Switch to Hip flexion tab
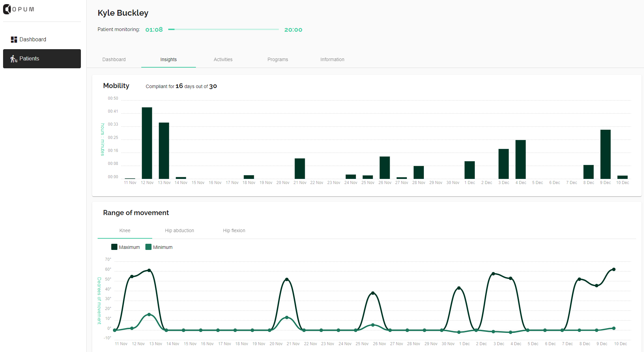 tap(234, 230)
